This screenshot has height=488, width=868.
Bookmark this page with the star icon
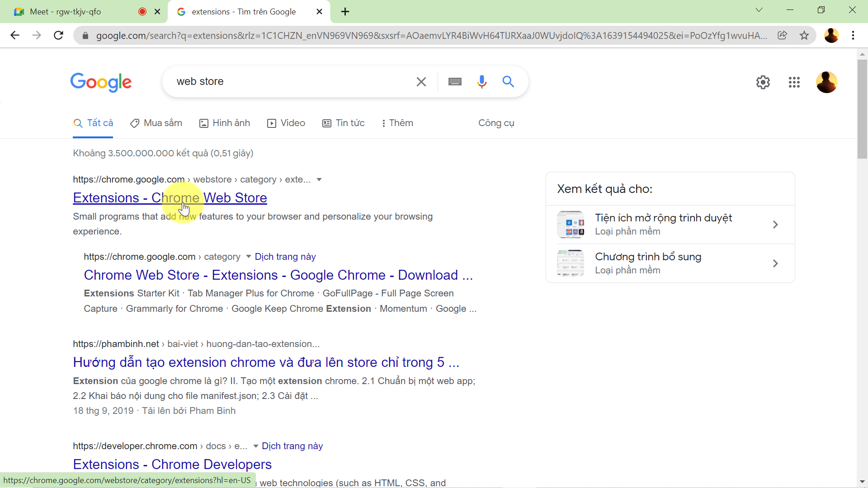[x=804, y=35]
